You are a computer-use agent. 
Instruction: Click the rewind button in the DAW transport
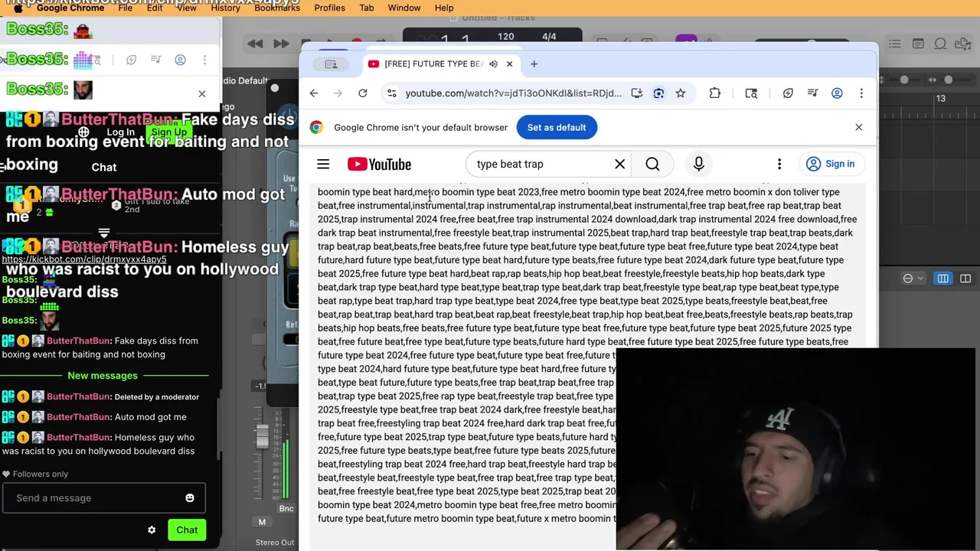pos(255,44)
